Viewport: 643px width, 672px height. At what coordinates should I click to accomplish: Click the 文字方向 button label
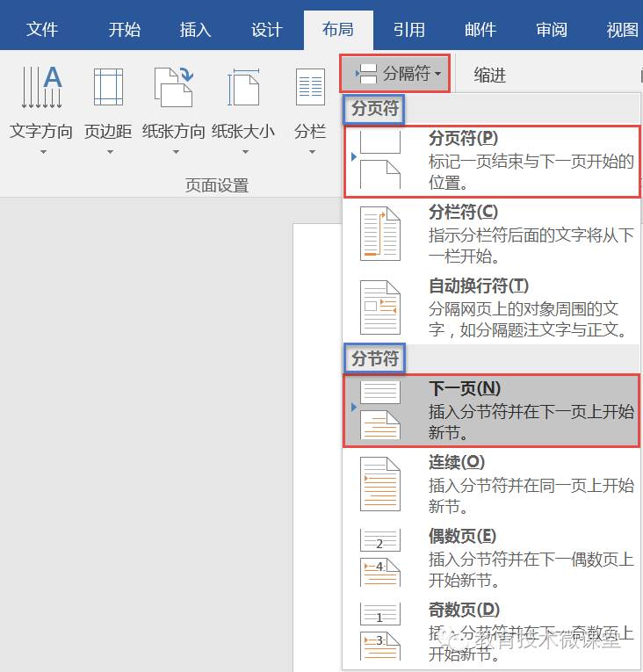tap(41, 131)
